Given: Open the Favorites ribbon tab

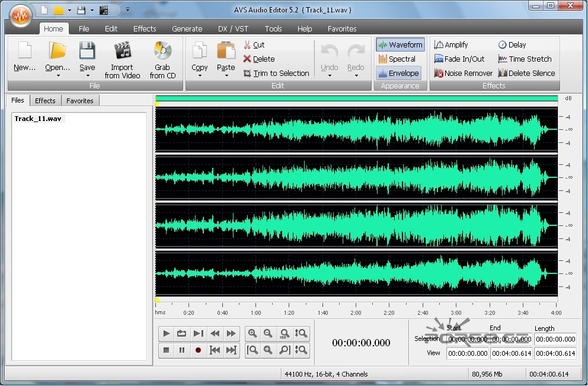Looking at the screenshot, I should [342, 28].
